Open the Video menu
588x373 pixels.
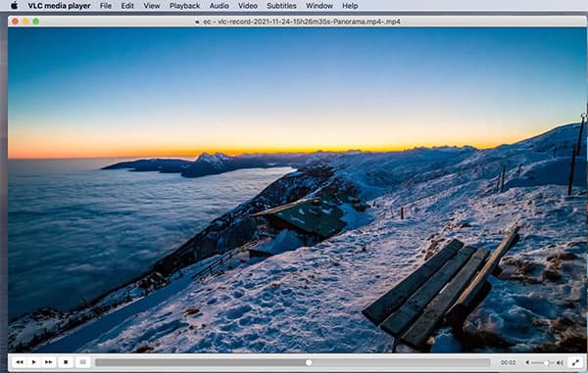(x=248, y=6)
